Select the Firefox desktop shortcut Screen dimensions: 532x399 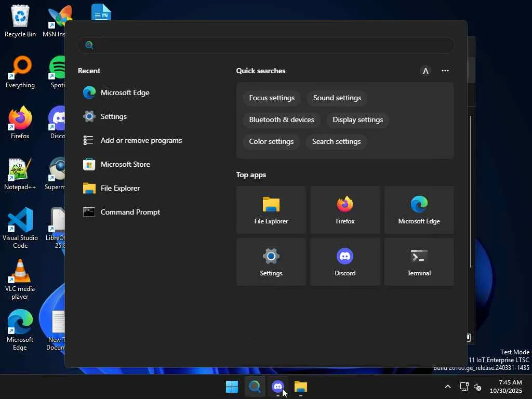click(x=20, y=123)
